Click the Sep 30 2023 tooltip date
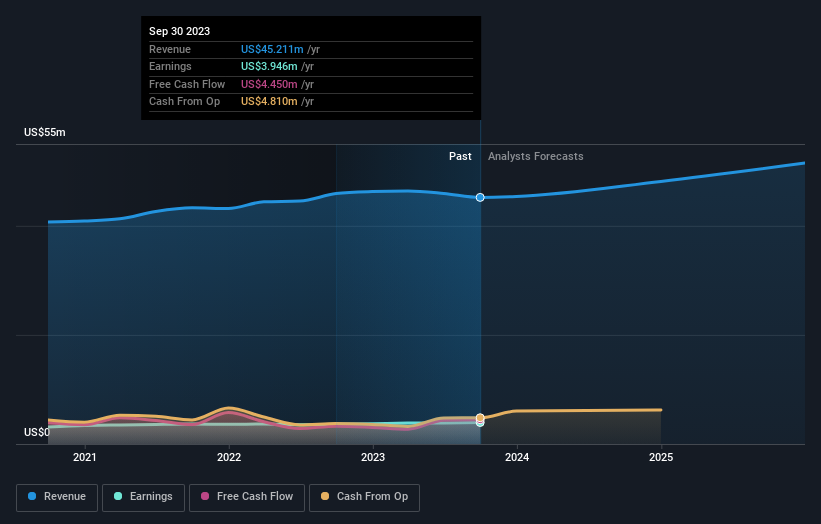821x524 pixels. pos(180,31)
